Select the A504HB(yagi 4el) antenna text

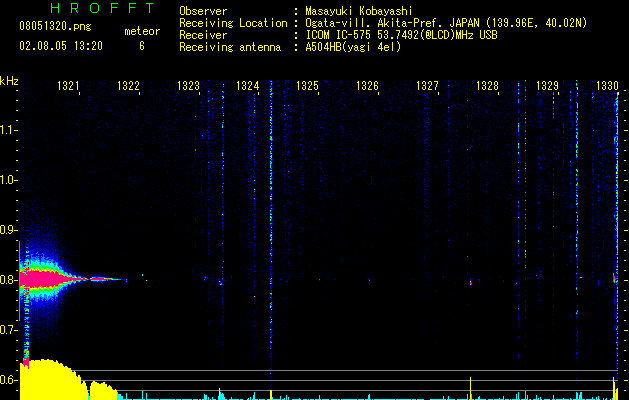[x=353, y=47]
